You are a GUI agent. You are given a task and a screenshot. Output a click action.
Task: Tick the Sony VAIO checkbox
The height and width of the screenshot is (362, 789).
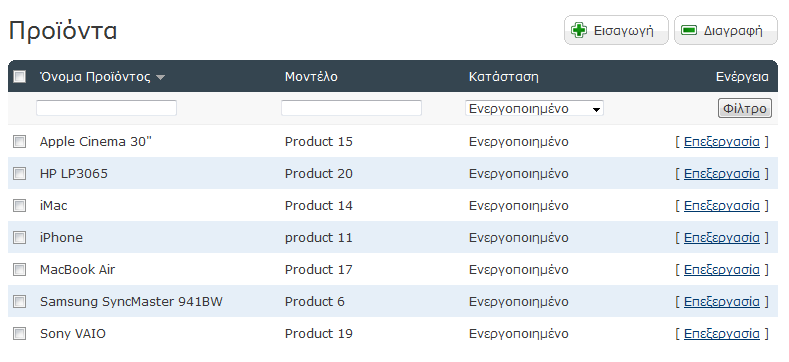coord(20,334)
